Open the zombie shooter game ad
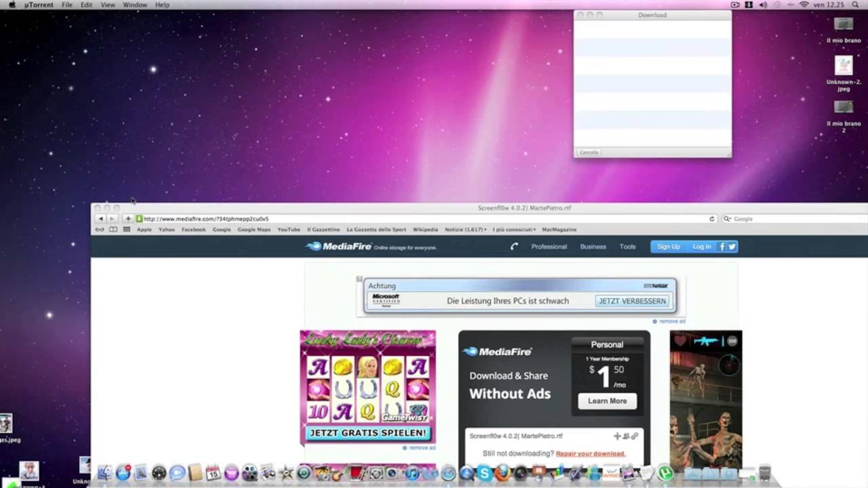The height and width of the screenshot is (488, 868). [706, 400]
